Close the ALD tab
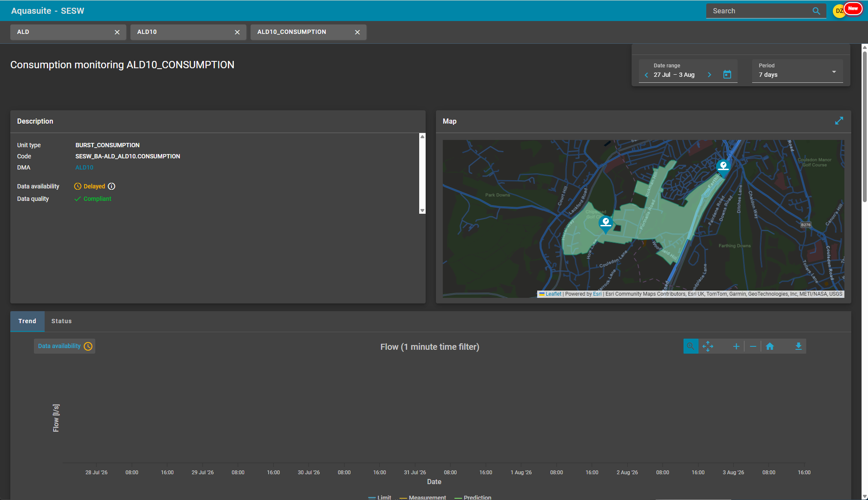Image resolution: width=868 pixels, height=500 pixels. coord(117,32)
